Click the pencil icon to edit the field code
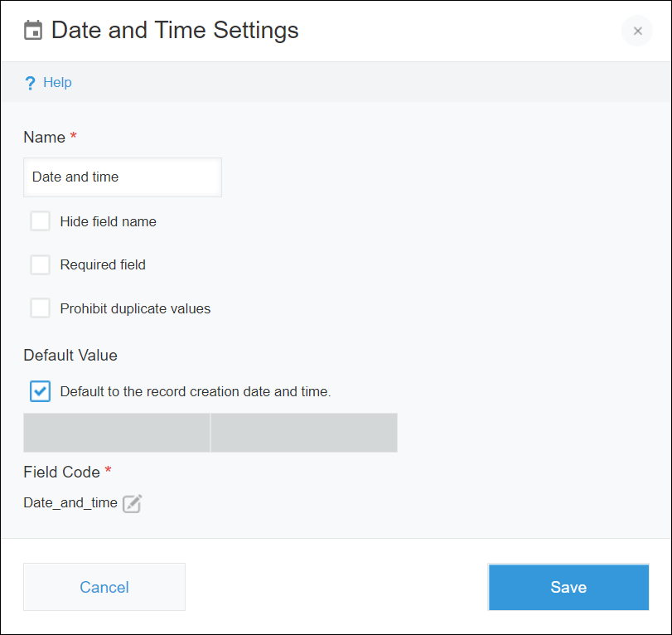 pyautogui.click(x=132, y=503)
